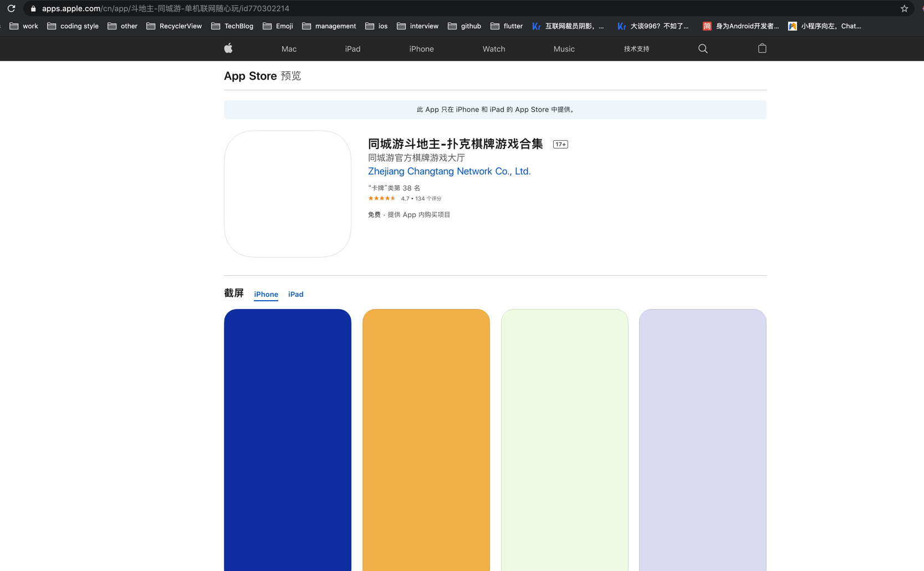Screen dimensions: 924x571
Task: Click the browser reload button
Action: (x=11, y=8)
